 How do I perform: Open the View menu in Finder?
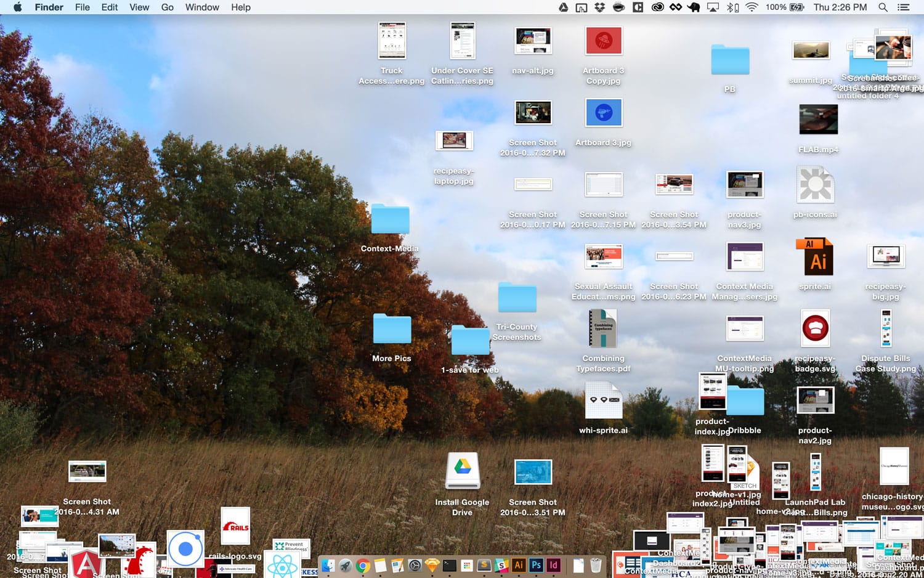(x=139, y=7)
